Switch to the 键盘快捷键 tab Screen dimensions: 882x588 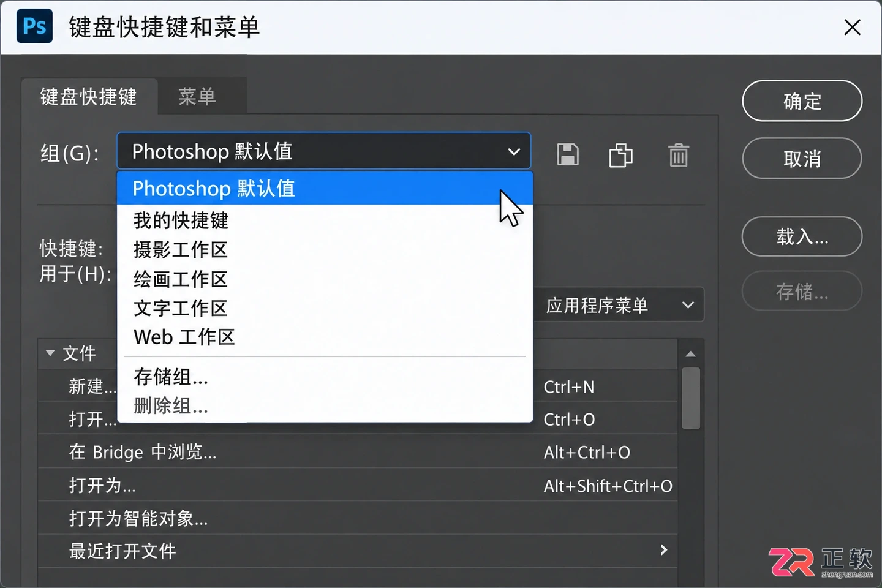(x=89, y=97)
